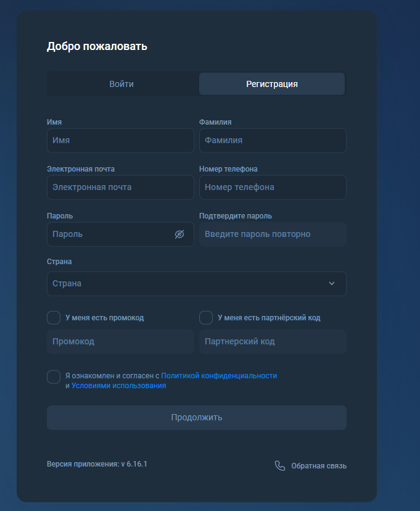Select the Регистрация tab
The image size is (420, 511).
click(272, 84)
